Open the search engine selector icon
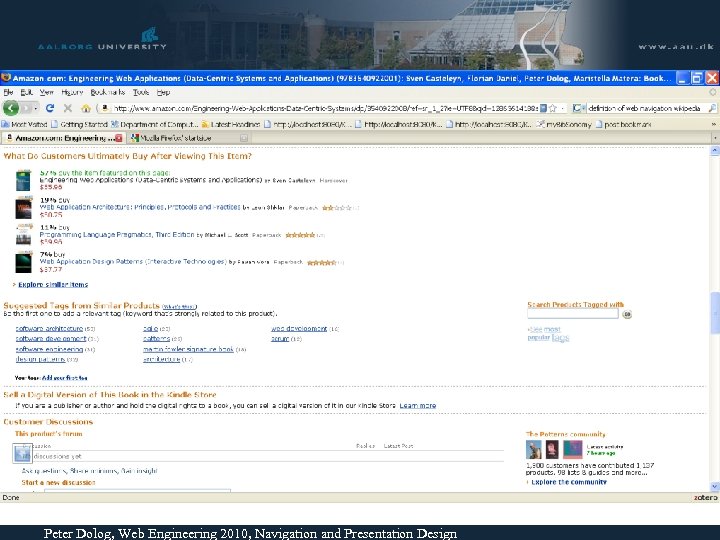Viewport: 720px width, 540px height. (x=579, y=108)
